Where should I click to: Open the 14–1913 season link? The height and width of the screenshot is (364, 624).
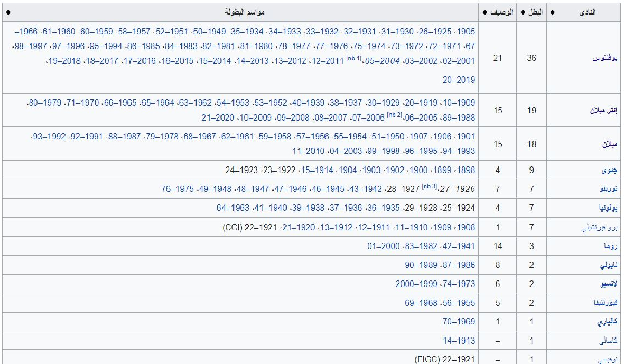tap(459, 341)
